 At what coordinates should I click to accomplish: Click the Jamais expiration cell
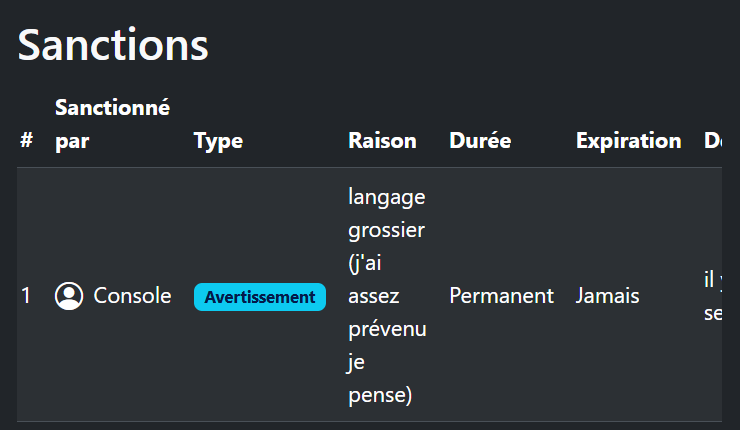click(607, 296)
